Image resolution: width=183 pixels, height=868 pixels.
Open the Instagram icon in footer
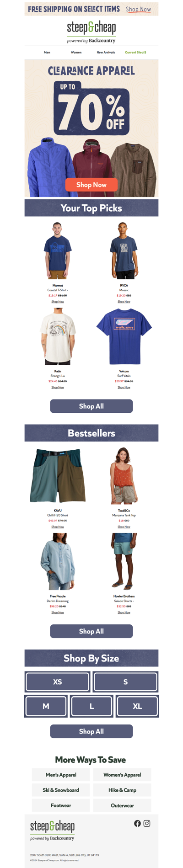147,823
